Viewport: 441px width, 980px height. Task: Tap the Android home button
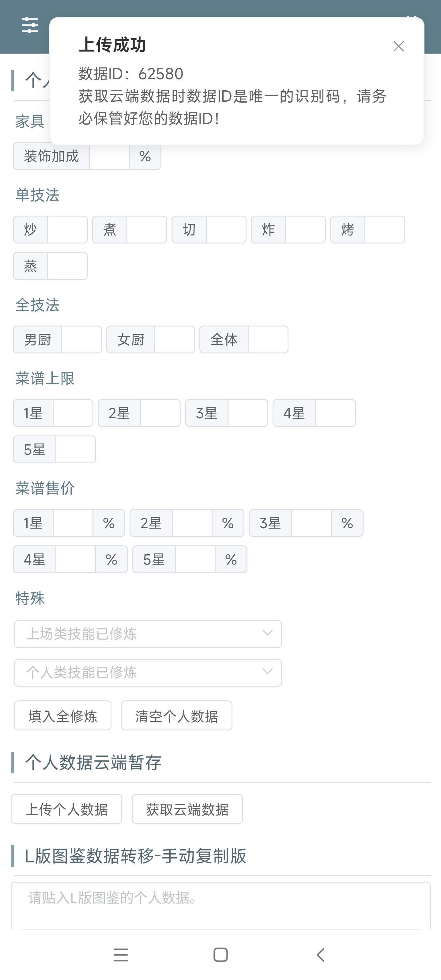(x=221, y=955)
